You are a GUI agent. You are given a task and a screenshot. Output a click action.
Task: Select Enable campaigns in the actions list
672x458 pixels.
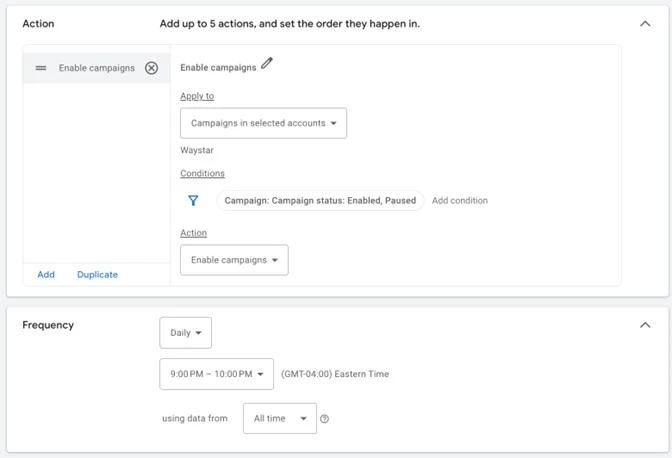coord(96,68)
